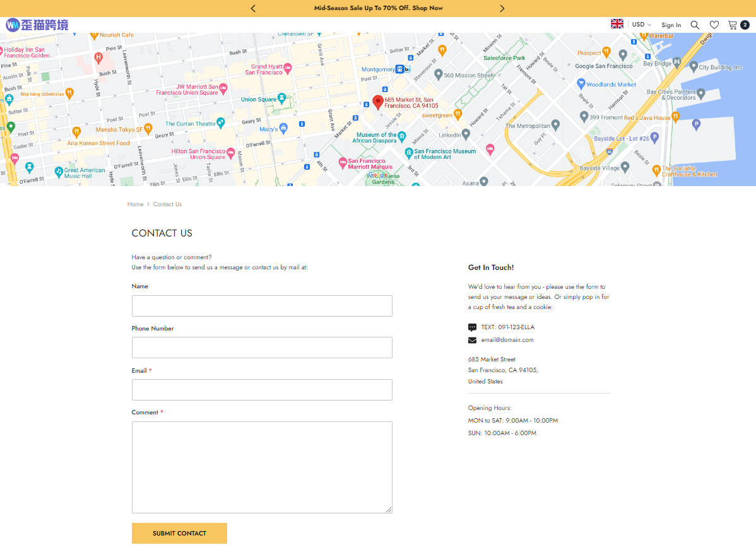This screenshot has height=550, width=756.
Task: Open the wishlist heart icon
Action: click(714, 25)
